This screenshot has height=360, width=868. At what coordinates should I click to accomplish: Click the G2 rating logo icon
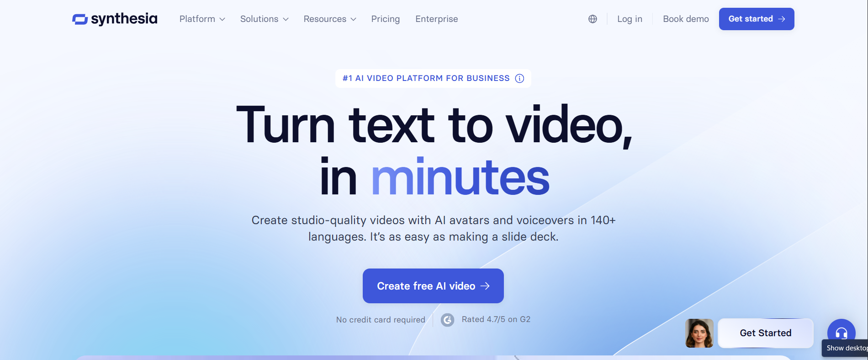448,320
